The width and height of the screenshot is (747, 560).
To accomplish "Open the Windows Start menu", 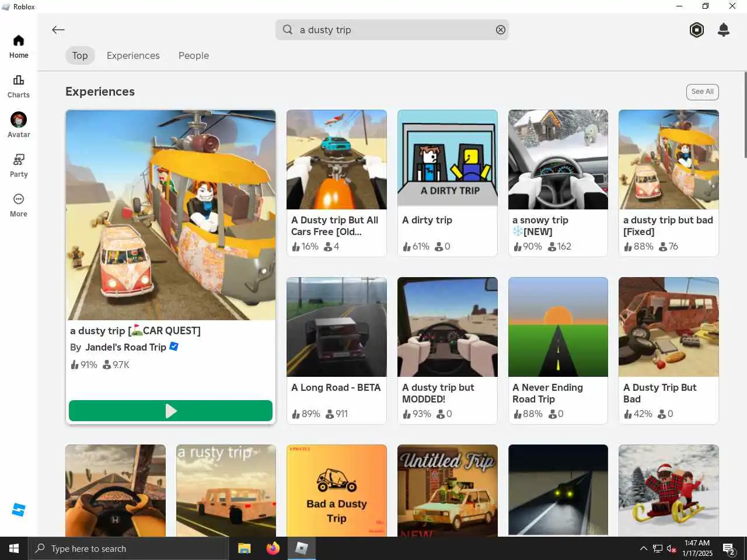I will pyautogui.click(x=14, y=548).
